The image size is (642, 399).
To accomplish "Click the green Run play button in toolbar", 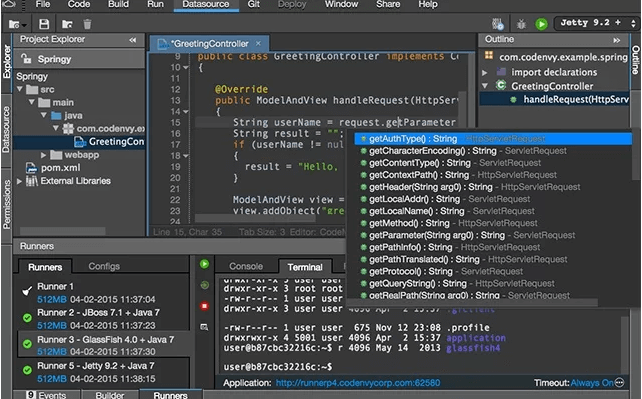I will (x=541, y=24).
